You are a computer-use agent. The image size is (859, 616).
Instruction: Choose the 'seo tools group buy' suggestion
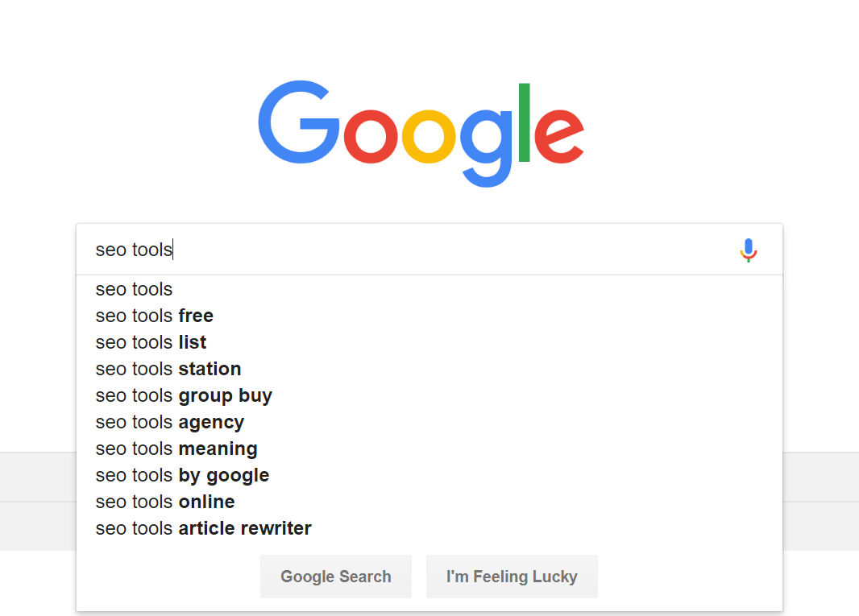[x=429, y=395]
